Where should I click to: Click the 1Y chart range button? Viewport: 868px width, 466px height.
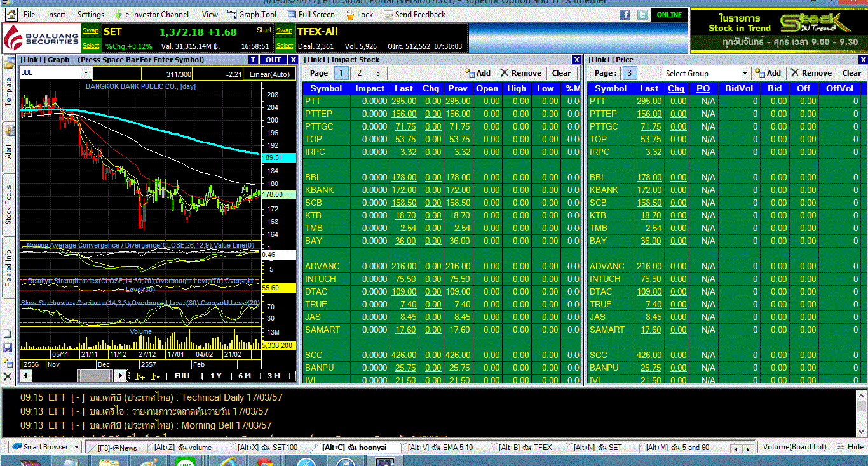tap(216, 376)
